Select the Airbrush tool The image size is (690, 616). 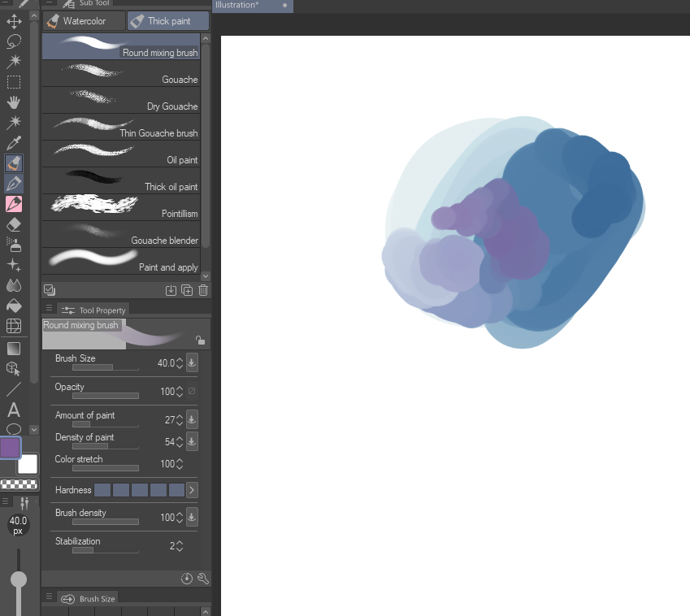[x=14, y=245]
